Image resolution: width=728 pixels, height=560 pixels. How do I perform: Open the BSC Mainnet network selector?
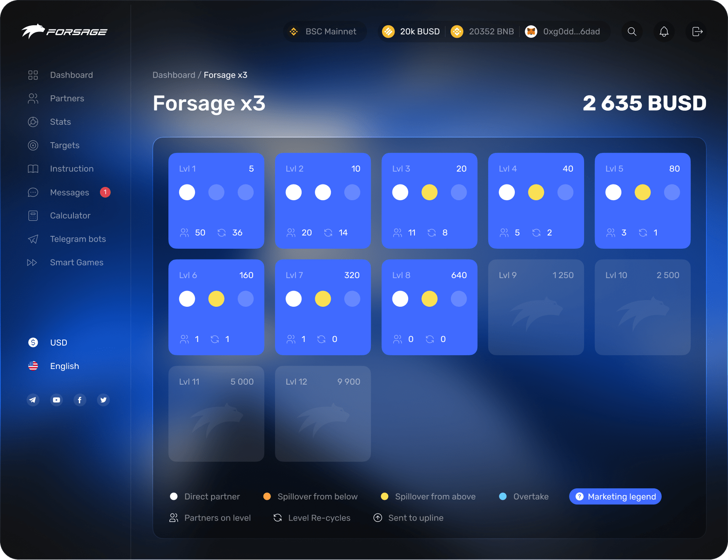(x=325, y=32)
